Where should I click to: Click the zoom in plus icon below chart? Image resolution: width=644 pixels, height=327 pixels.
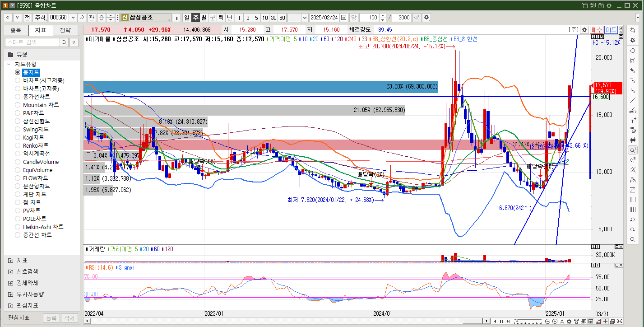click(x=555, y=321)
